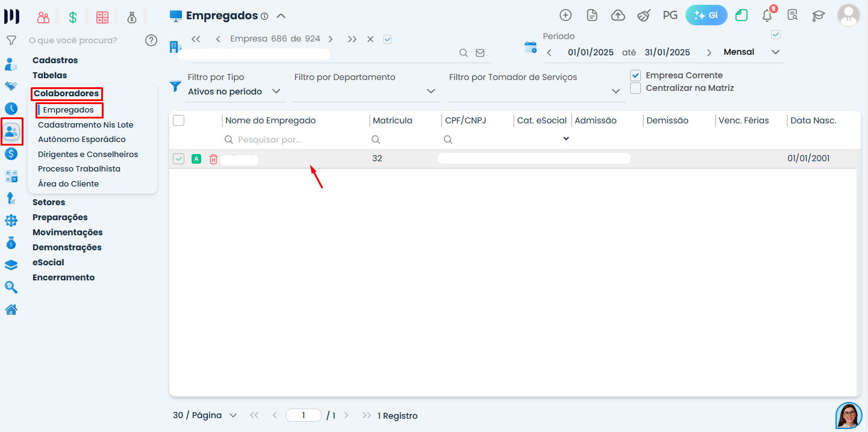Image resolution: width=868 pixels, height=432 pixels.
Task: Open notifications bell with badge 5
Action: (x=767, y=15)
